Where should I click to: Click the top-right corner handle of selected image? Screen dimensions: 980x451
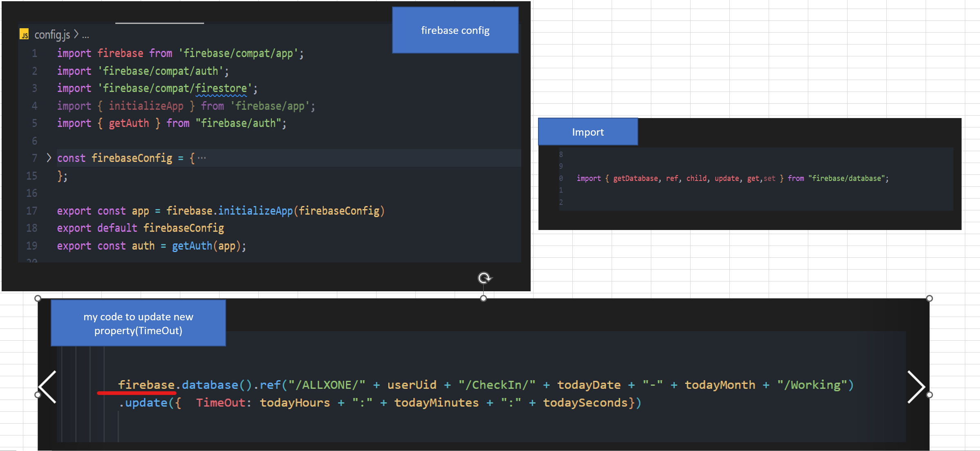929,299
